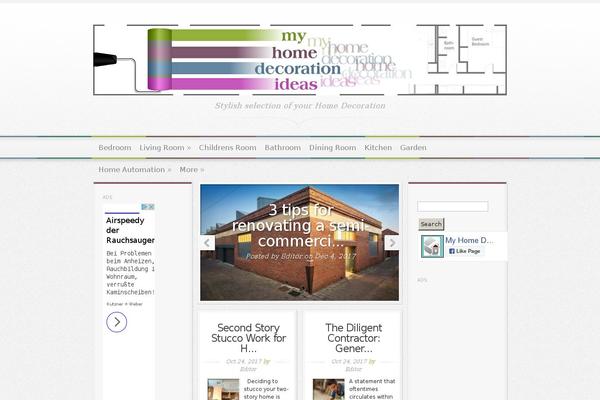This screenshot has width=600, height=400.
Task: Click the Facebook Like Page button
Action: click(465, 251)
